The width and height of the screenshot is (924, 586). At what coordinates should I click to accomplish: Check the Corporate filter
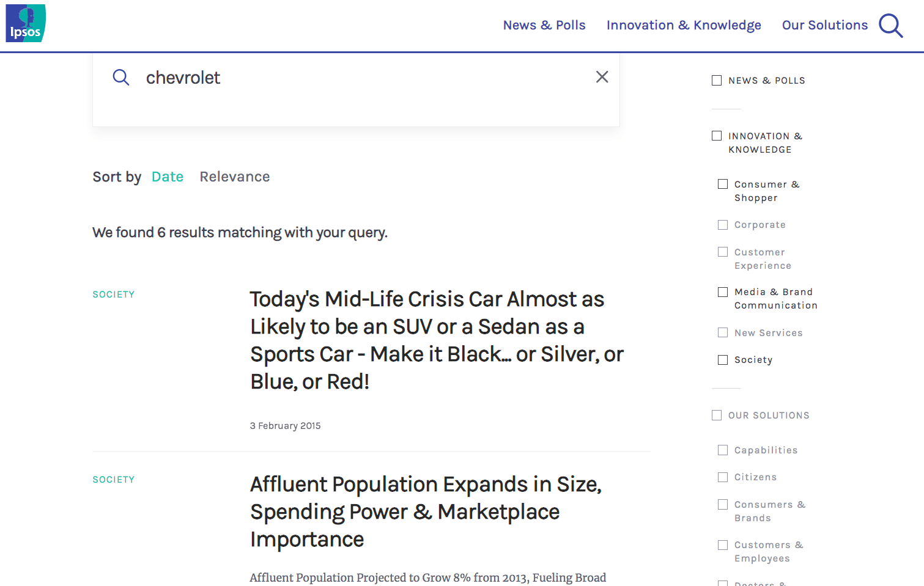pos(723,225)
